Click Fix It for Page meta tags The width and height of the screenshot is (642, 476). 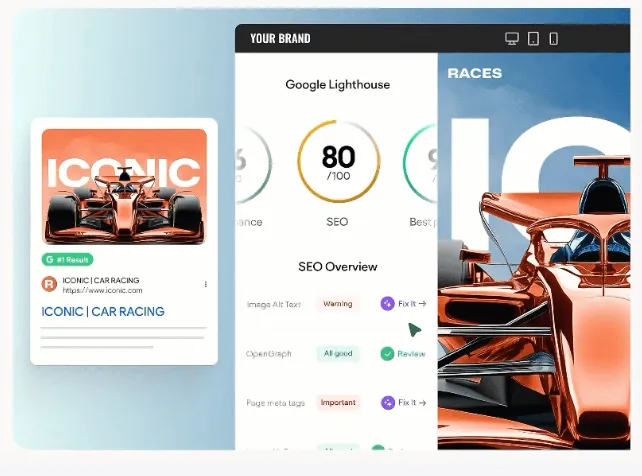(412, 402)
